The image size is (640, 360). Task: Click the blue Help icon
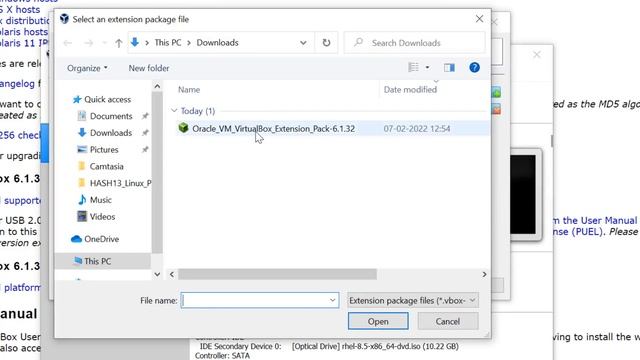[474, 67]
